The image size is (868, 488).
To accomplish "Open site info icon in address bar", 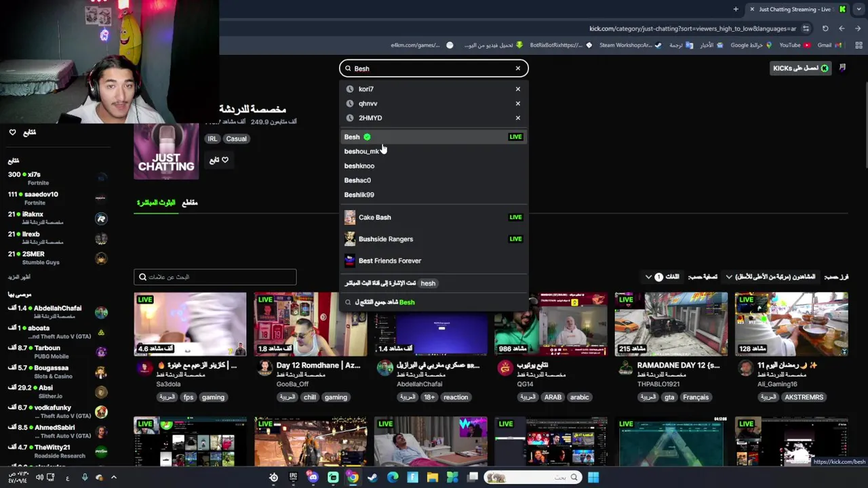I will tap(806, 28).
